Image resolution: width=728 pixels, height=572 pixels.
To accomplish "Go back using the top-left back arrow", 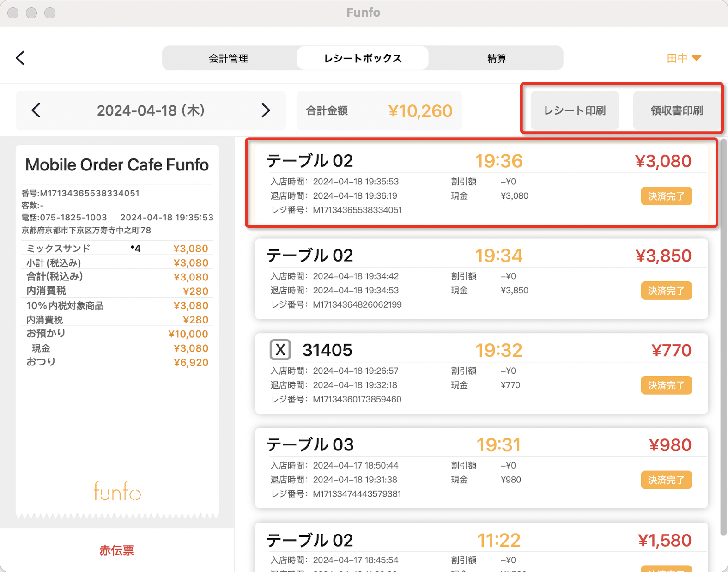I will [x=20, y=58].
